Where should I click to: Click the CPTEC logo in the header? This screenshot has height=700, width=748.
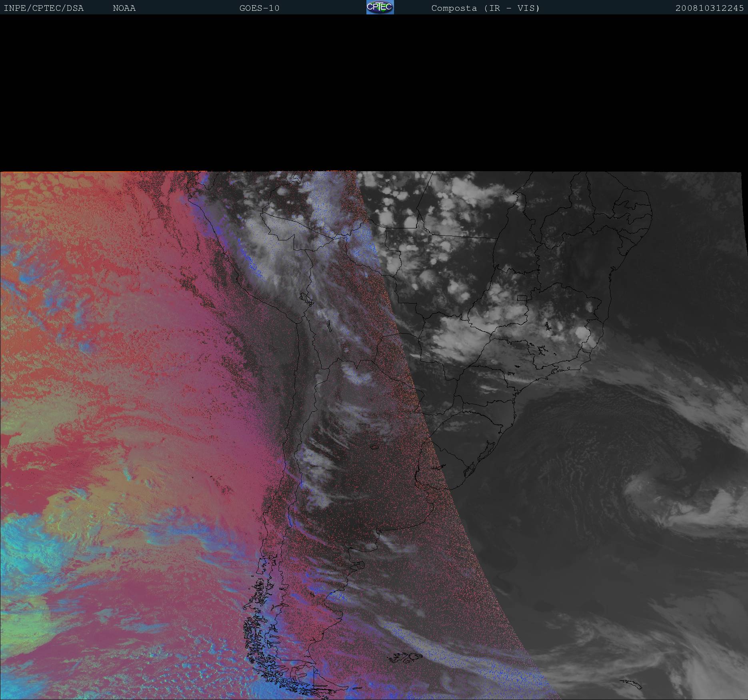tap(380, 7)
